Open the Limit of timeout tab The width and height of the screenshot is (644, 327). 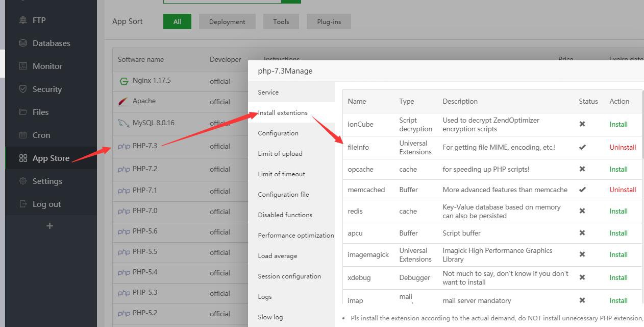(x=291, y=174)
